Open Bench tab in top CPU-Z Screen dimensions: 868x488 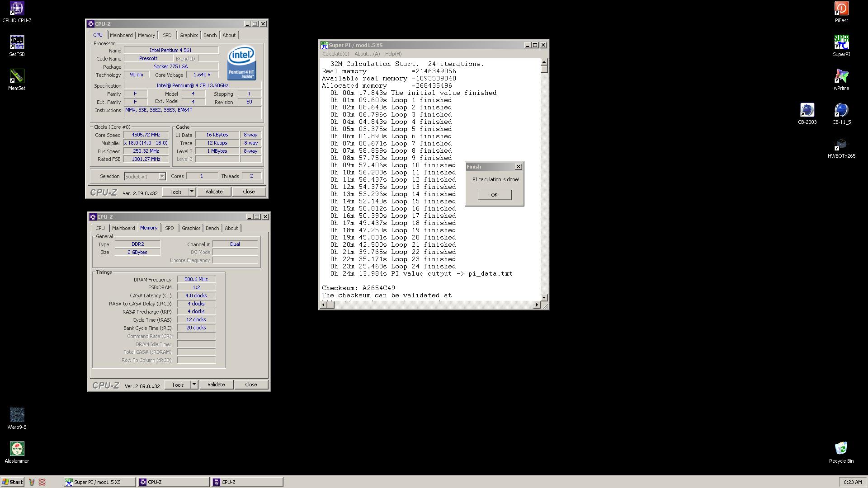coord(210,35)
